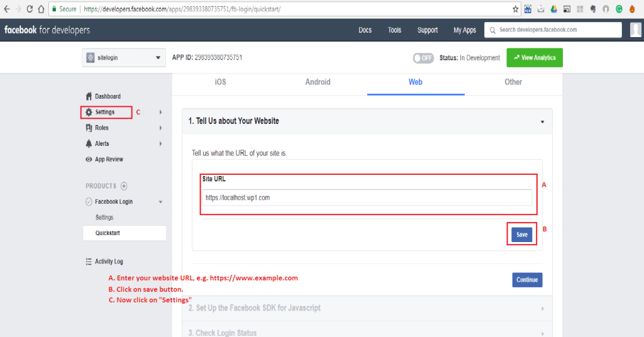Expand the Alerts submenu arrow
Image resolution: width=644 pixels, height=337 pixels.
(x=160, y=144)
